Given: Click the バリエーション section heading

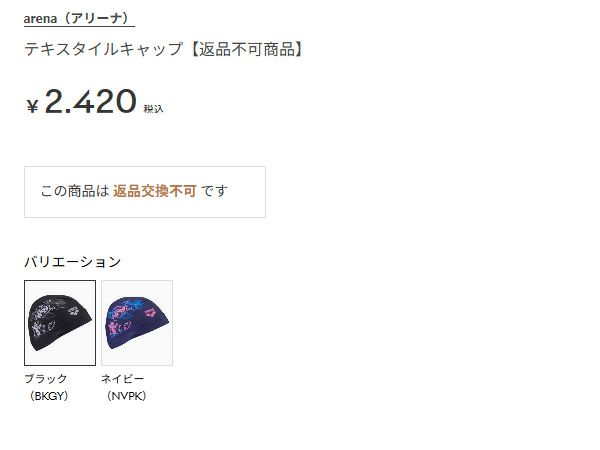Looking at the screenshot, I should click(x=73, y=262).
